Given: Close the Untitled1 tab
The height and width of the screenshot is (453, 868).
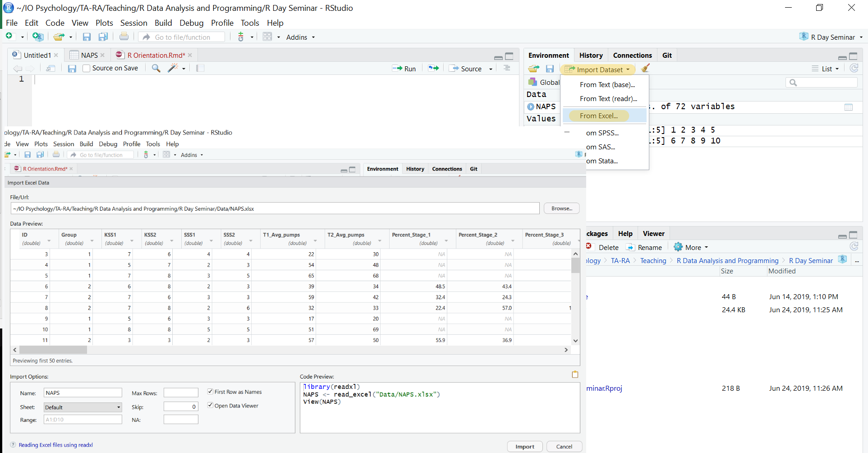Looking at the screenshot, I should click(x=56, y=55).
